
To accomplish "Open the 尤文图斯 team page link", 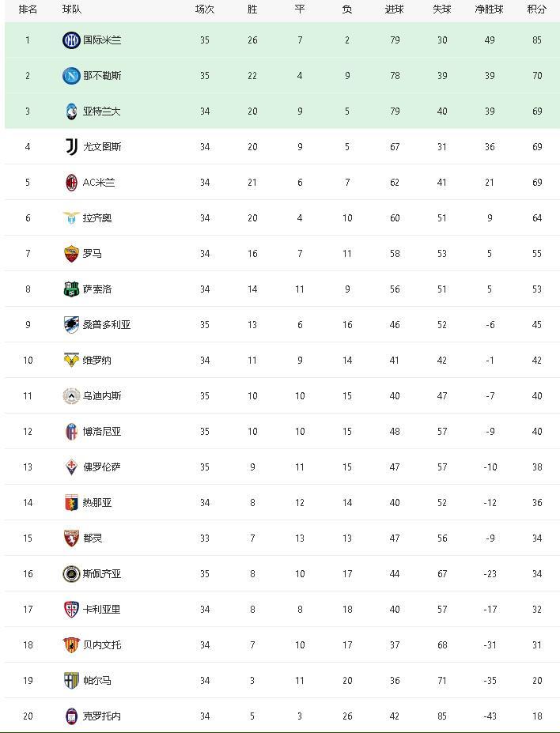I will point(102,147).
